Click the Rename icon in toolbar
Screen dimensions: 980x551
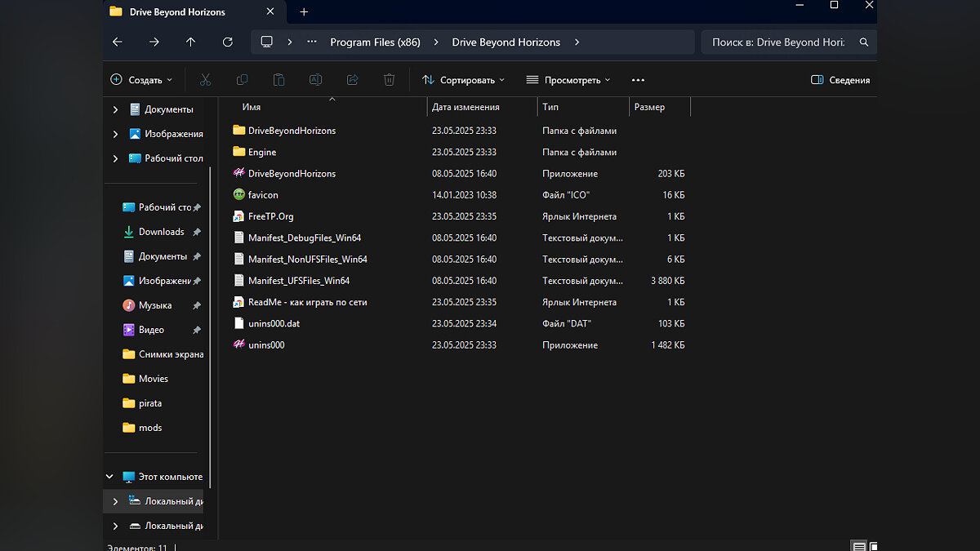[x=315, y=80]
